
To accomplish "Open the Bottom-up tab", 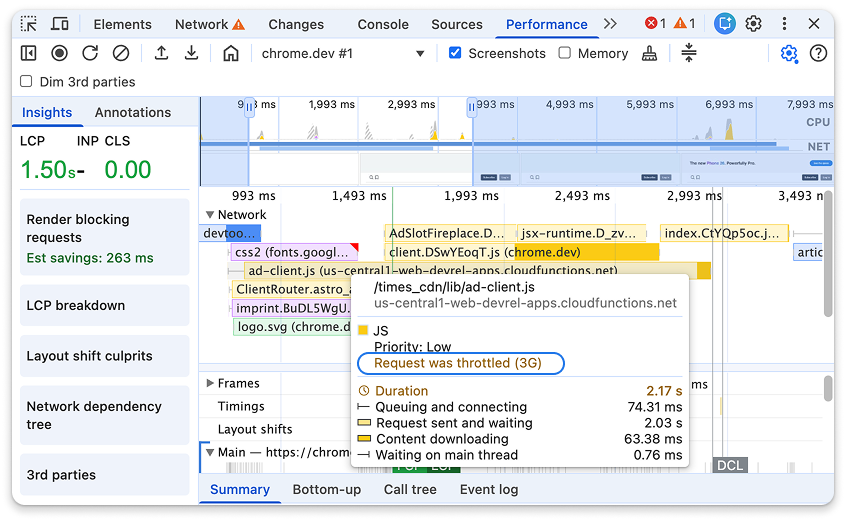I will (x=326, y=489).
